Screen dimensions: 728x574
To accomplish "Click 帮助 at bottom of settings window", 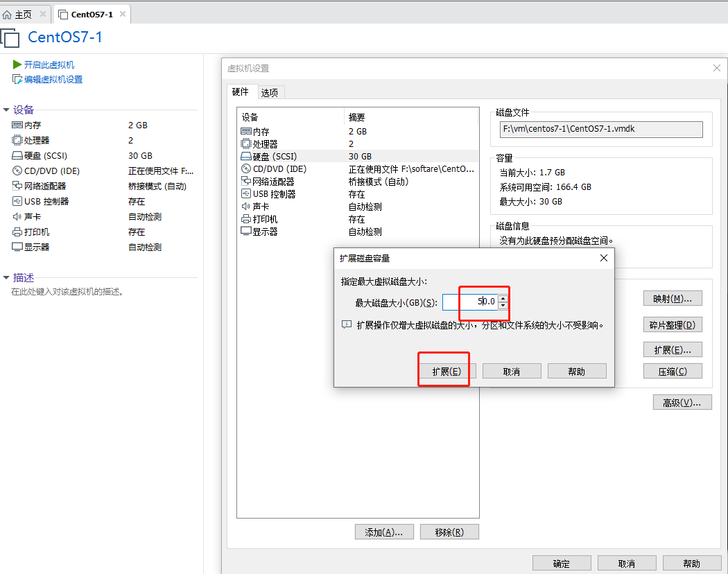I will pyautogui.click(x=692, y=564).
